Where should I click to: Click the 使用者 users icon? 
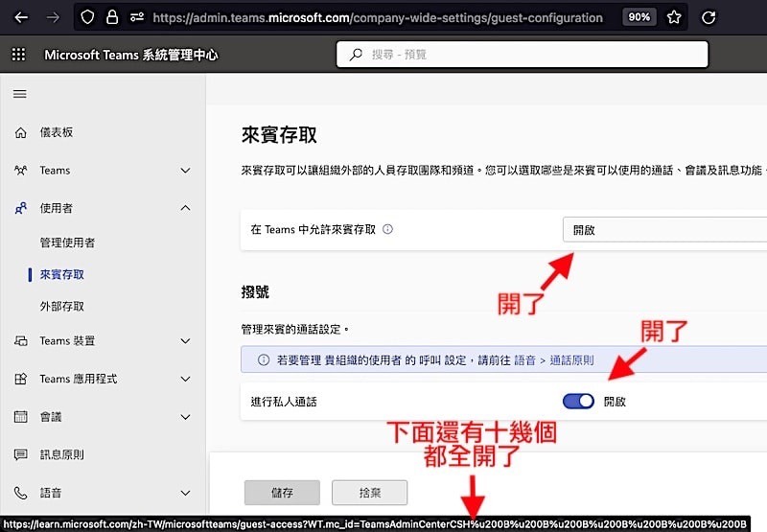20,208
